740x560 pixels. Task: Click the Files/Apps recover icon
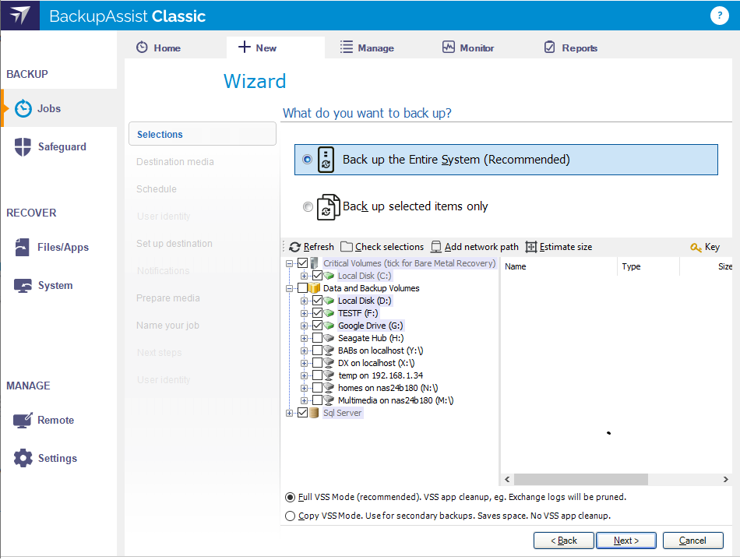22,247
